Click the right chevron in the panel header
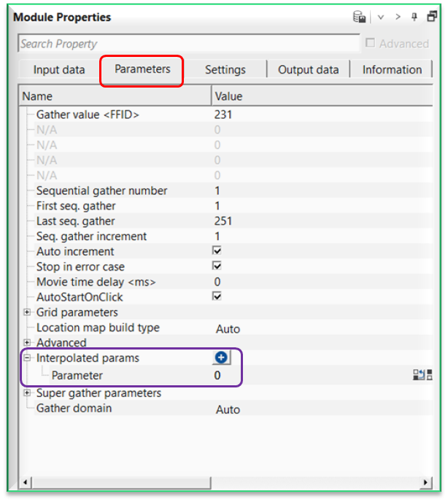This screenshot has height=502, width=448. point(398,17)
